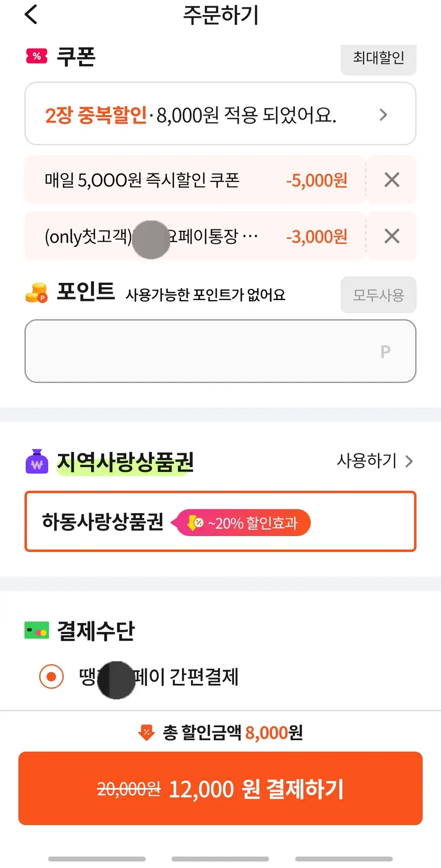441x868 pixels.
Task: Remove the 3,000원 only첫고객 coupon
Action: [x=392, y=236]
